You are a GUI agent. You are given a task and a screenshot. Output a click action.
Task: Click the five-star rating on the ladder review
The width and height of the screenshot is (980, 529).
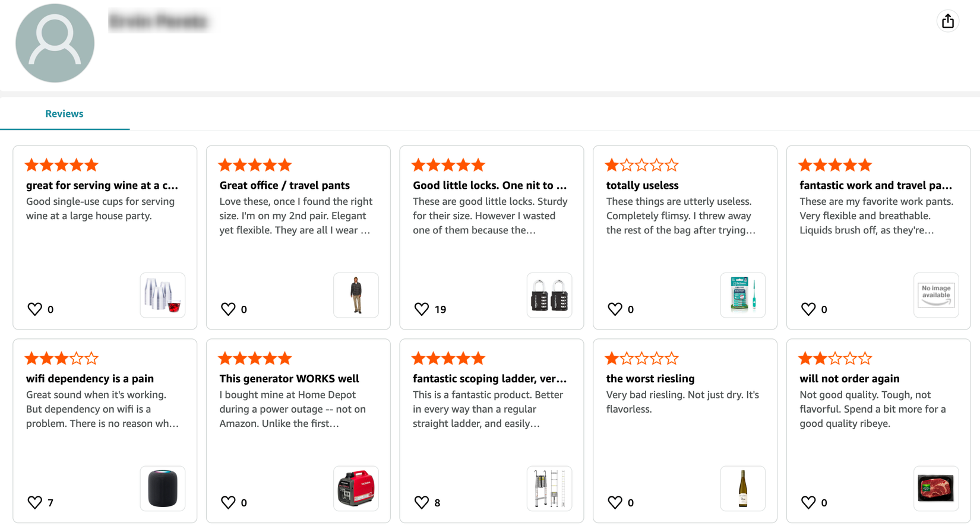pos(448,357)
